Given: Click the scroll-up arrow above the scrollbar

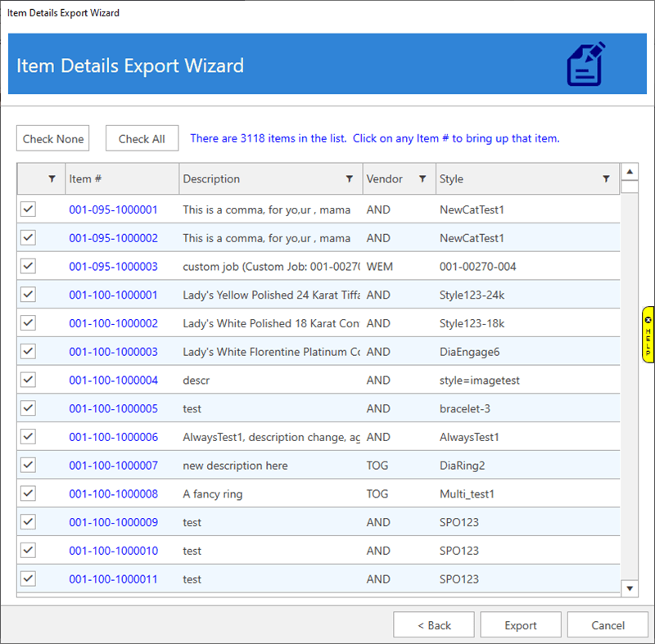Looking at the screenshot, I should (x=630, y=171).
